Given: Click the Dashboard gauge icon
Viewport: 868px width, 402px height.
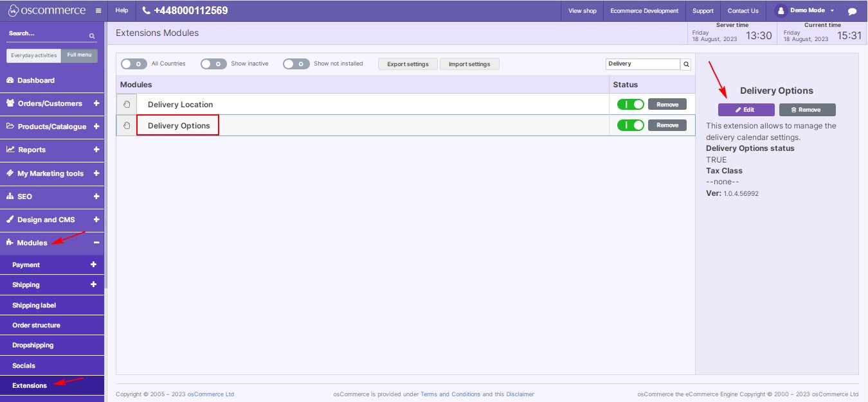Looking at the screenshot, I should tap(10, 80).
